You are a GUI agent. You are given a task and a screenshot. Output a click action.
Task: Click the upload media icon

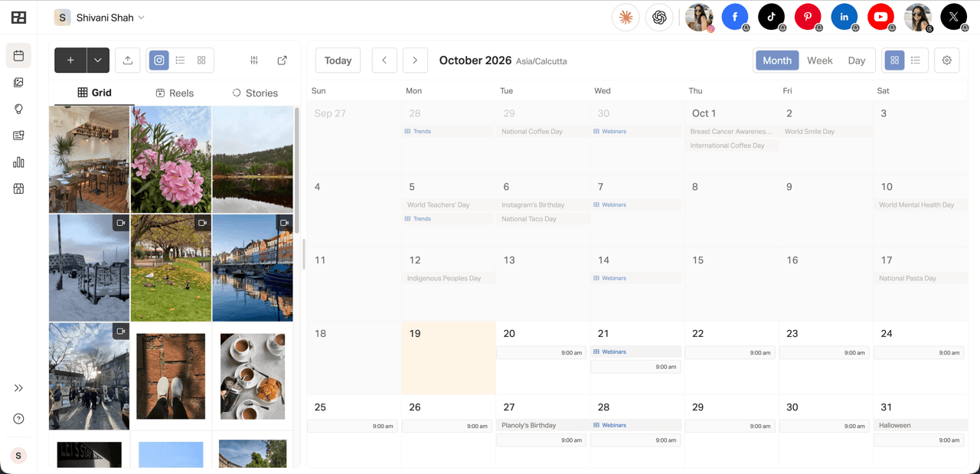(128, 60)
